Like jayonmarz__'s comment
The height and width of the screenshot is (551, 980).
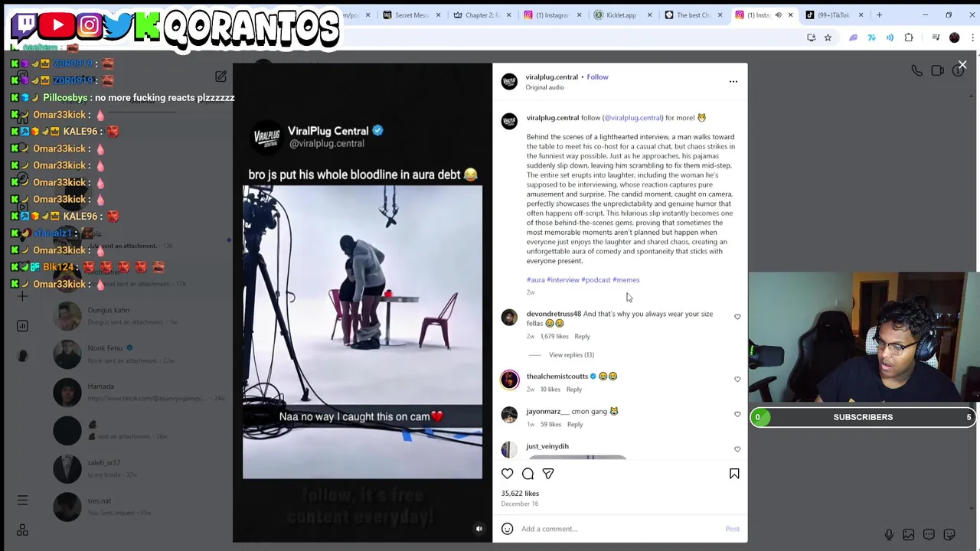(737, 415)
